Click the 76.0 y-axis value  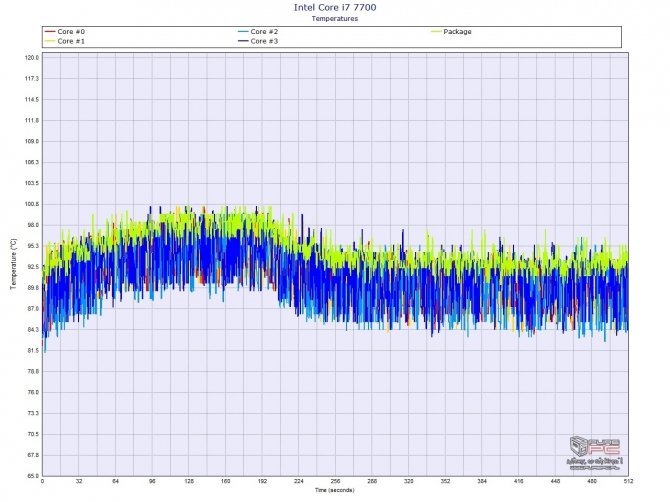coord(32,392)
